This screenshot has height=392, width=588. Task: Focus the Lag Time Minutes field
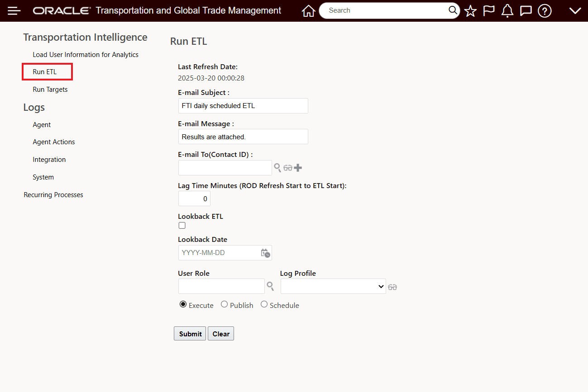tap(194, 198)
